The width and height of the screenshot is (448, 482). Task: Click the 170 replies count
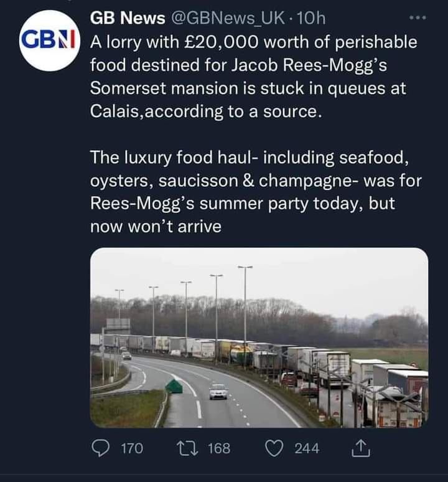click(131, 448)
